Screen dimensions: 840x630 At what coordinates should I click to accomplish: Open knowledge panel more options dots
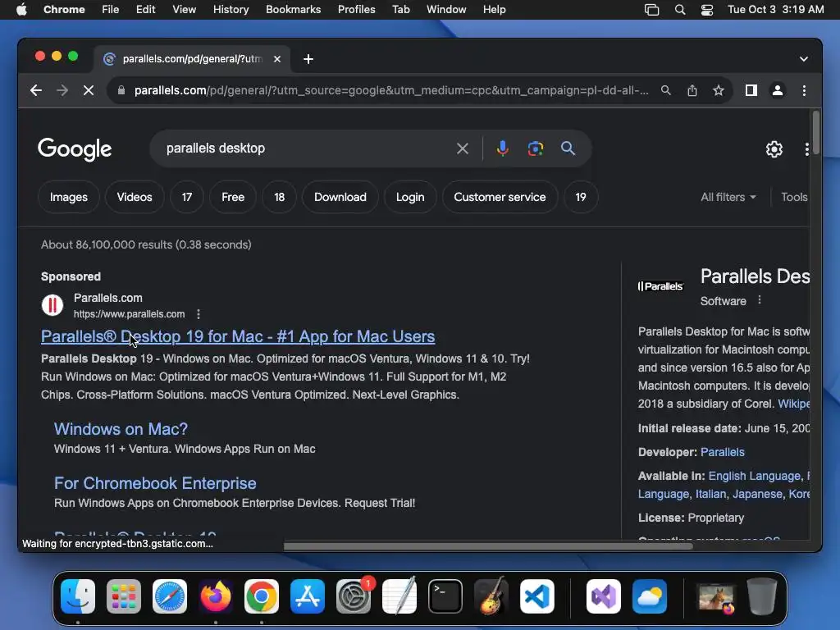tap(759, 300)
